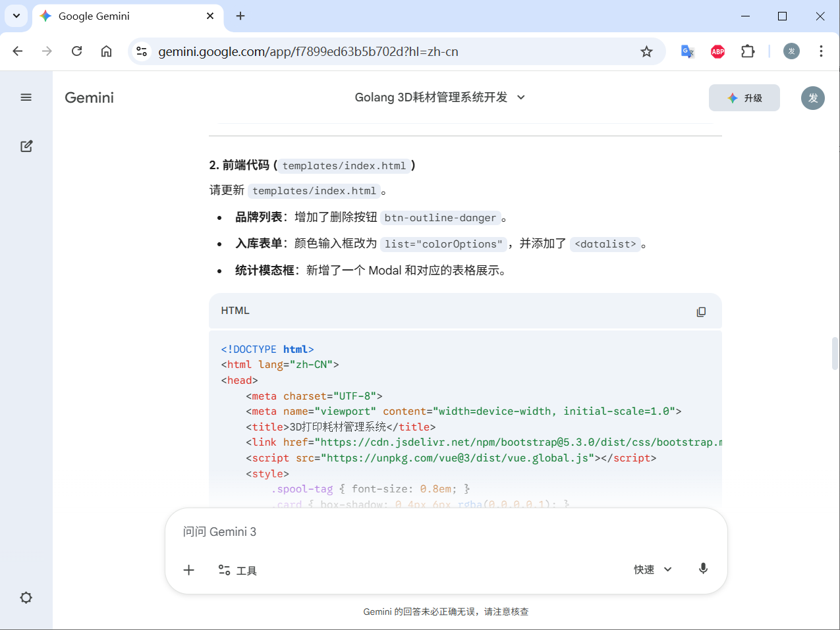
Task: Open the Gemini hamburger main menu
Action: tap(26, 97)
